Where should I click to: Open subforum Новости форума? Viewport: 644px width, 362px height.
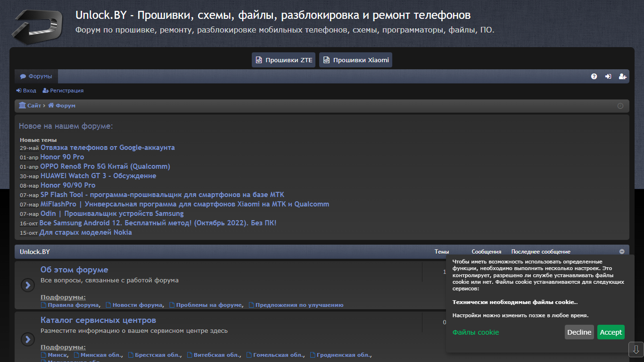click(x=134, y=305)
